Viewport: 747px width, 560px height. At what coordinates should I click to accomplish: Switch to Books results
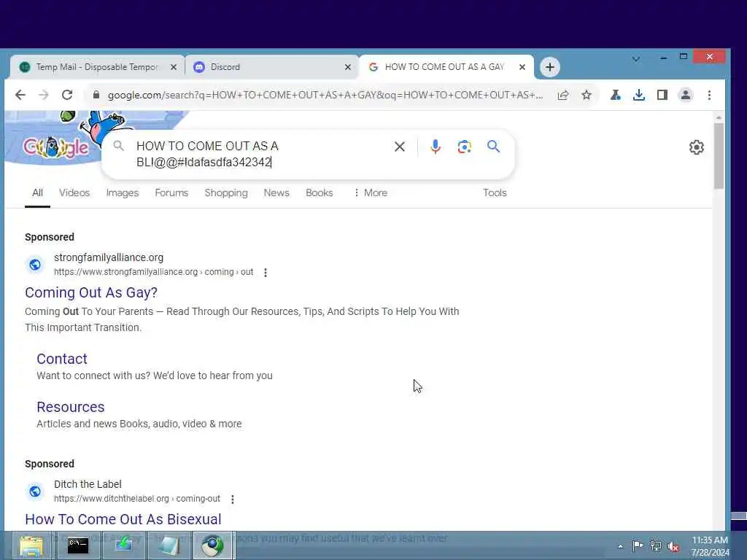click(x=320, y=192)
